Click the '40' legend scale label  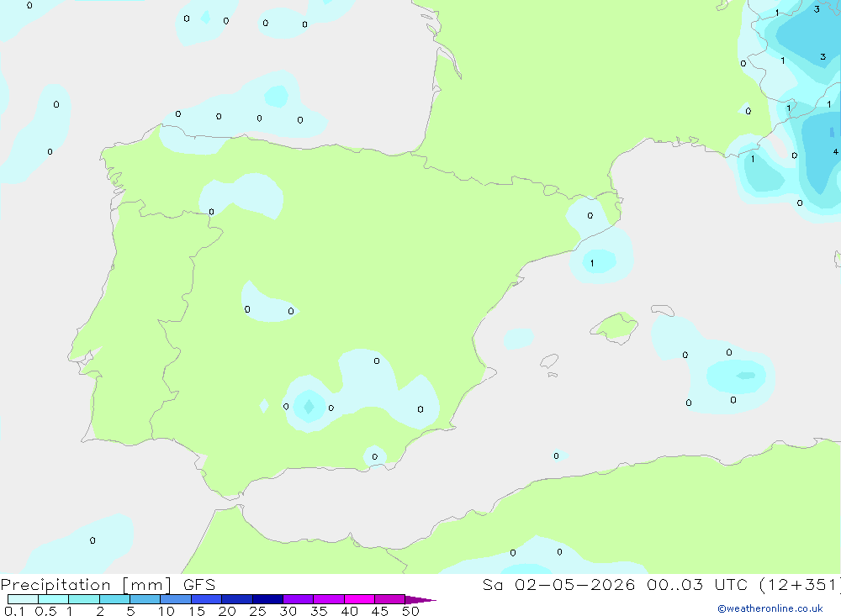350,611
